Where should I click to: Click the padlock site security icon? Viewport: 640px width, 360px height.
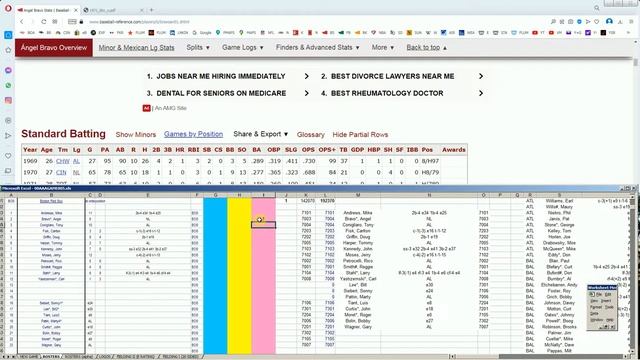point(81,22)
